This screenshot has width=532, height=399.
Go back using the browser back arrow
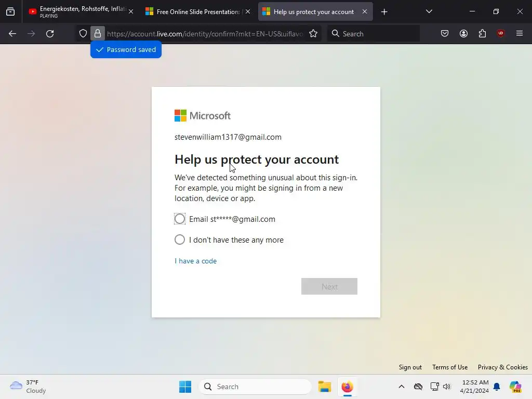(x=12, y=34)
